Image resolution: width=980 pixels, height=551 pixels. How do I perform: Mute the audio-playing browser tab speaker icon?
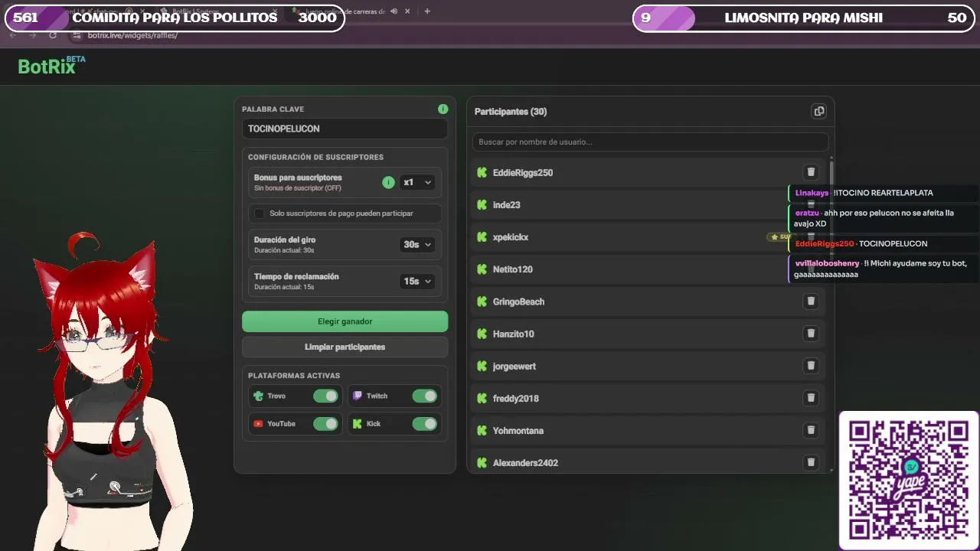(x=394, y=11)
